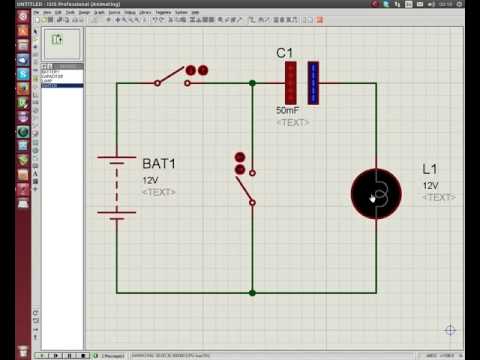Click right red actuator of top switch
The image size is (480, 360).
pyautogui.click(x=203, y=70)
